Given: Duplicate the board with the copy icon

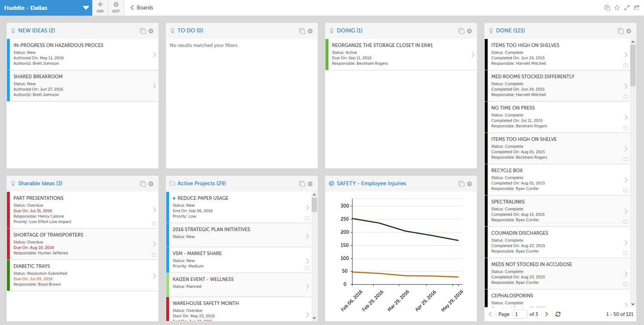Looking at the screenshot, I should pos(607,7).
